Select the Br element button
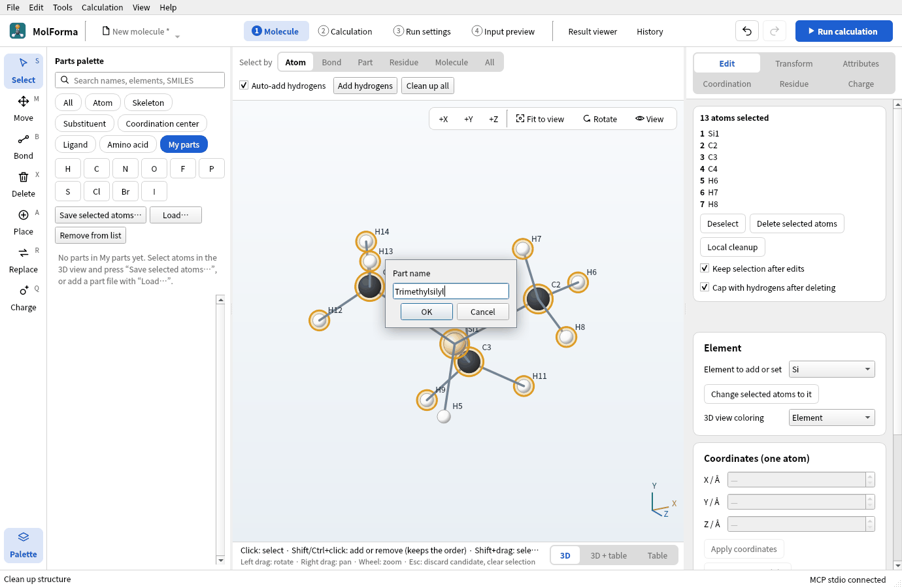Image resolution: width=902 pixels, height=588 pixels. (125, 191)
